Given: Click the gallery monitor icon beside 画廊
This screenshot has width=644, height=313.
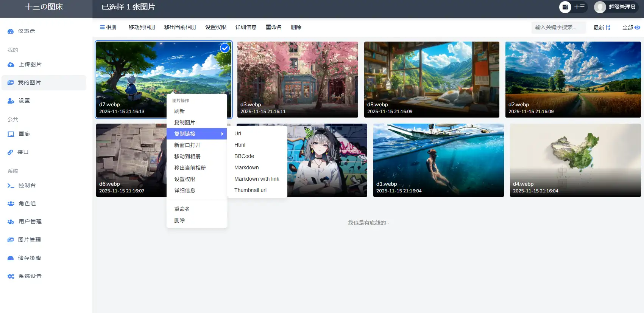Looking at the screenshot, I should point(11,134).
